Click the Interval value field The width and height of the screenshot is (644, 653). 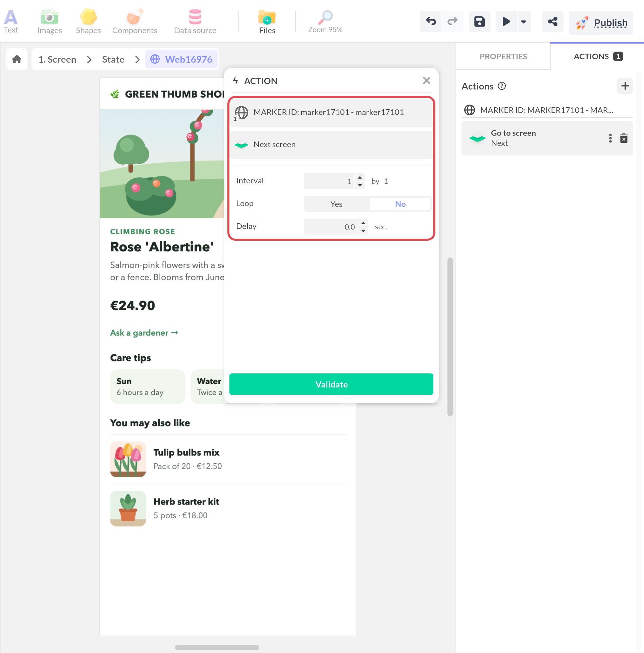329,181
